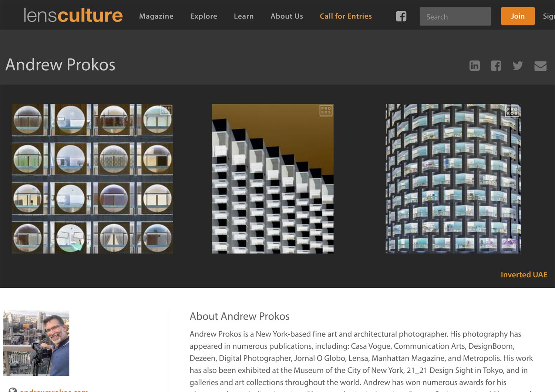The image size is (555, 392).
Task: Open the Inverted UAE gallery link
Action: point(524,274)
